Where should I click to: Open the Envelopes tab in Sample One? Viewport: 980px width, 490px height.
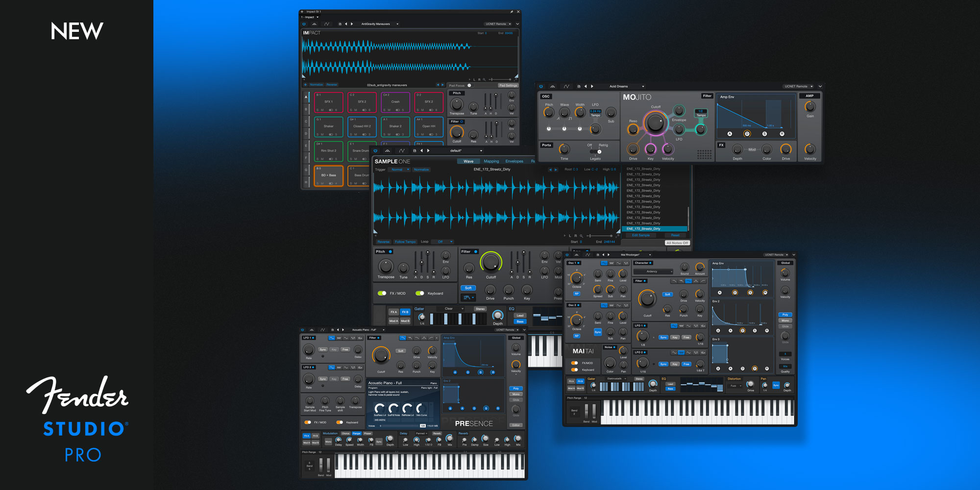tap(514, 161)
